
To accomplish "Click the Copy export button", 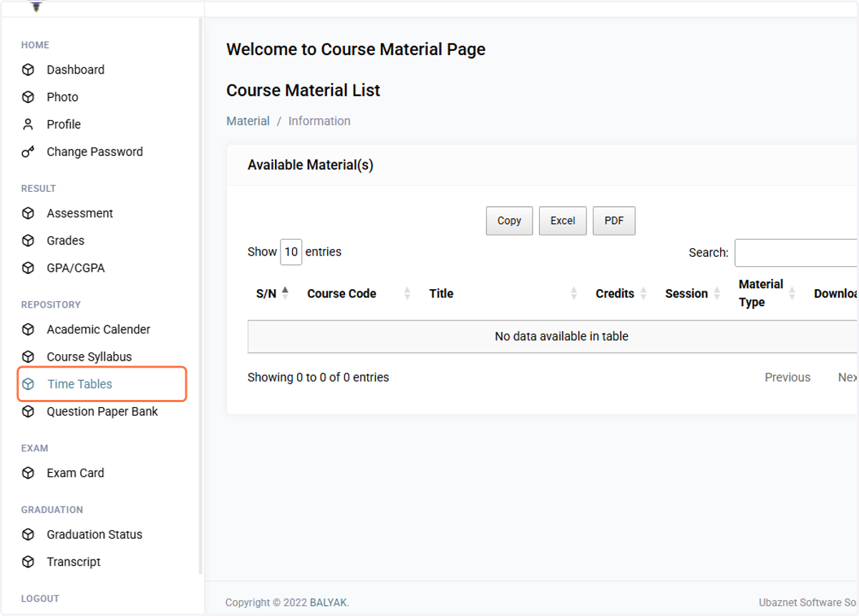I will click(509, 220).
